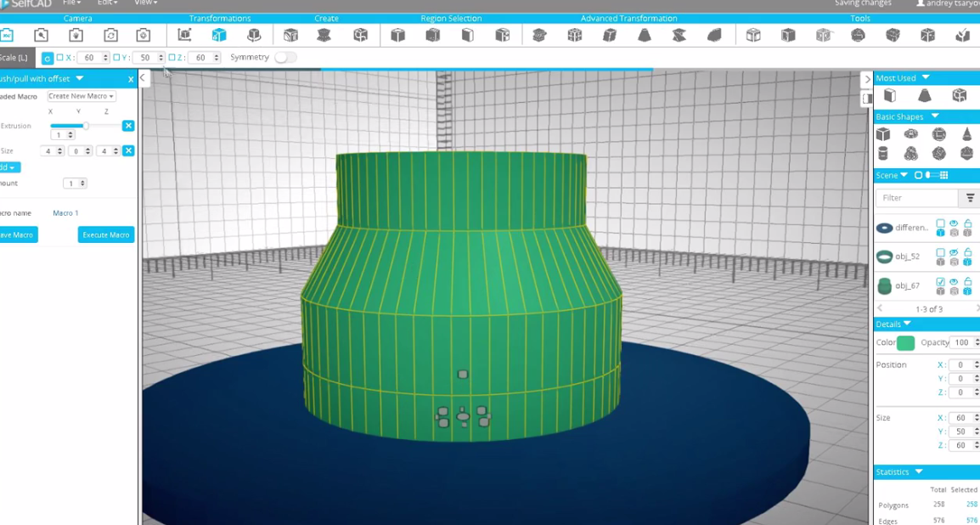Collapse left panel with arrow chevron
Image resolution: width=980 pixels, height=525 pixels.
[x=143, y=78]
